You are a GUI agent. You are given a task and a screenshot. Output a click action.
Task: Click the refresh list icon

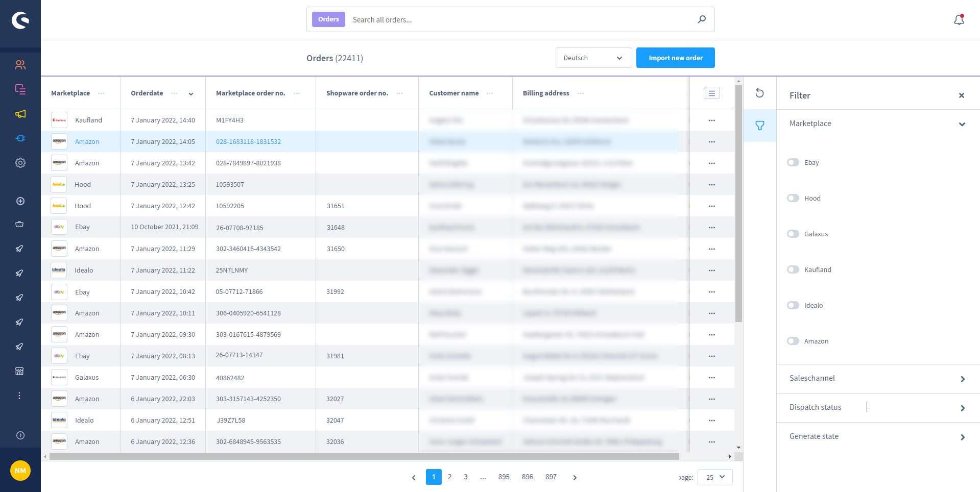(x=759, y=93)
